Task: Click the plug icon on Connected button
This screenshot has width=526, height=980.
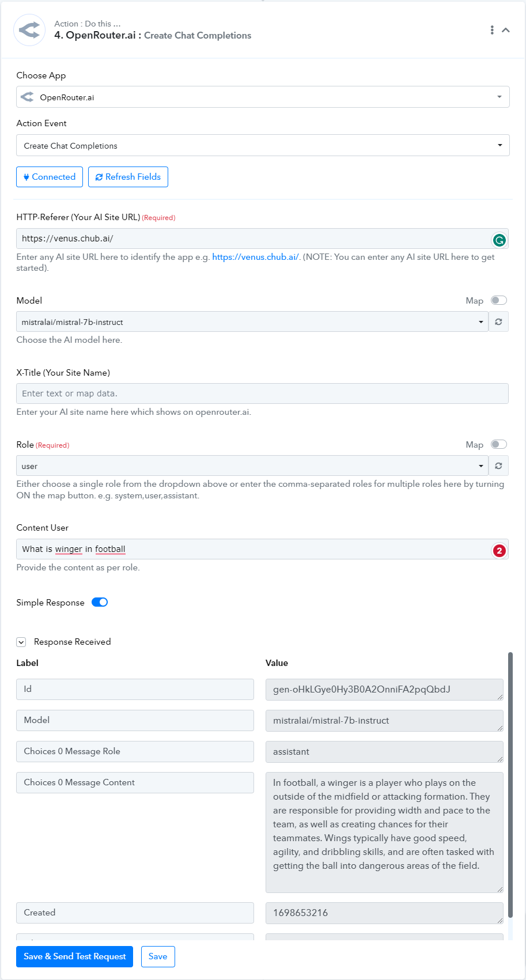Action: pos(27,177)
